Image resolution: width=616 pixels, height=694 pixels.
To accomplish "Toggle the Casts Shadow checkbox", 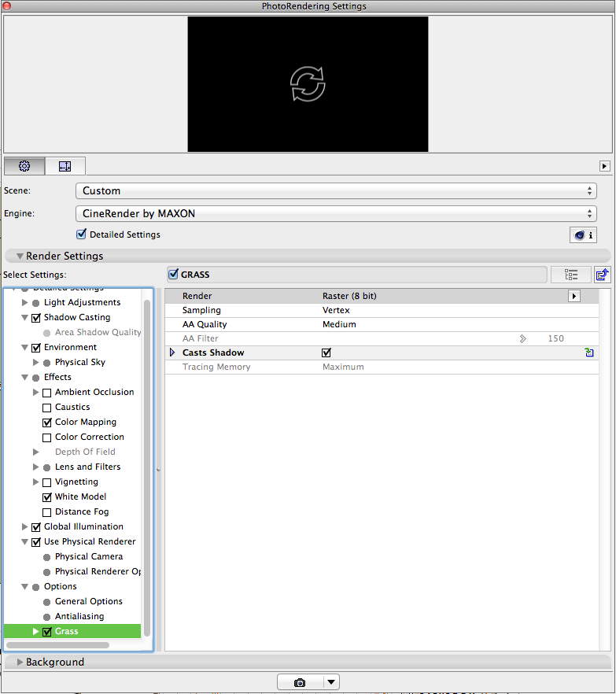I will pyautogui.click(x=326, y=353).
